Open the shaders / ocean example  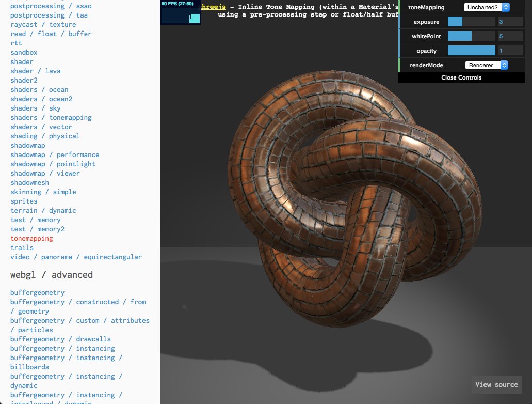pyautogui.click(x=39, y=90)
